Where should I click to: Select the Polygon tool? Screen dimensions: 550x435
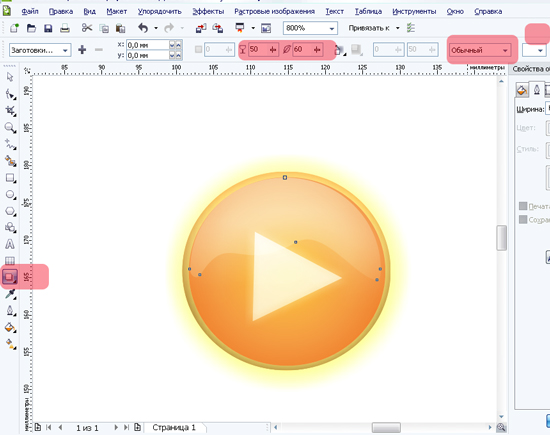click(x=10, y=211)
